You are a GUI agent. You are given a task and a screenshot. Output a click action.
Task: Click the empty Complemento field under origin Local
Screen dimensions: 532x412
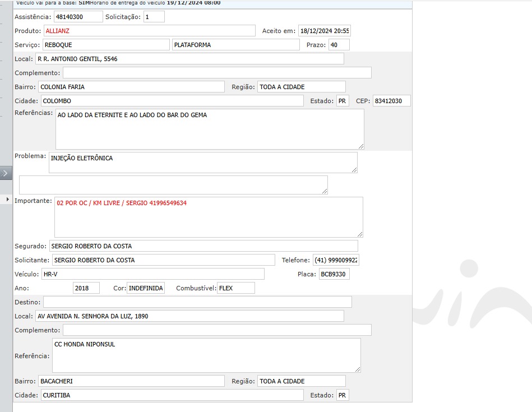point(217,73)
